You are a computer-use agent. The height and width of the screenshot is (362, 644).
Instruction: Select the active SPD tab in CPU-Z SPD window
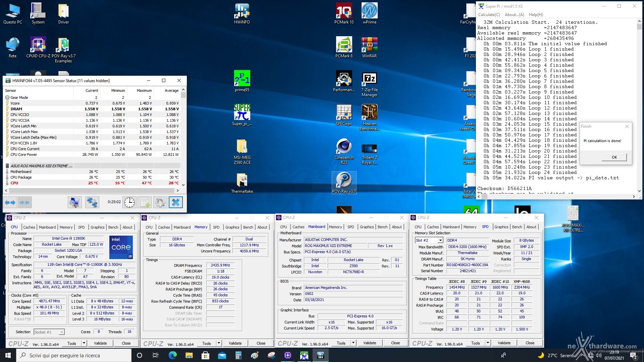point(485,227)
